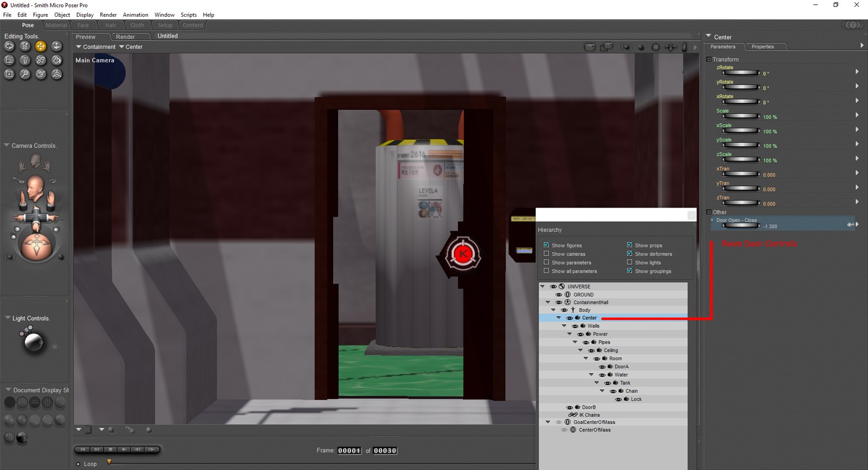Enable Show cameras checkbox
The image size is (868, 470).
pos(546,254)
